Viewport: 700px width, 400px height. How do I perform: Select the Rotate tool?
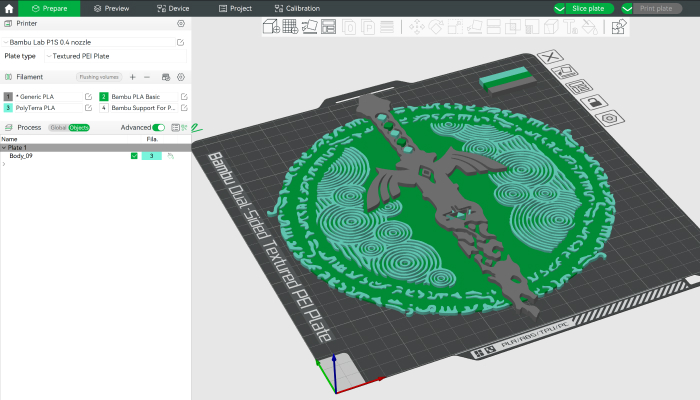[436, 27]
